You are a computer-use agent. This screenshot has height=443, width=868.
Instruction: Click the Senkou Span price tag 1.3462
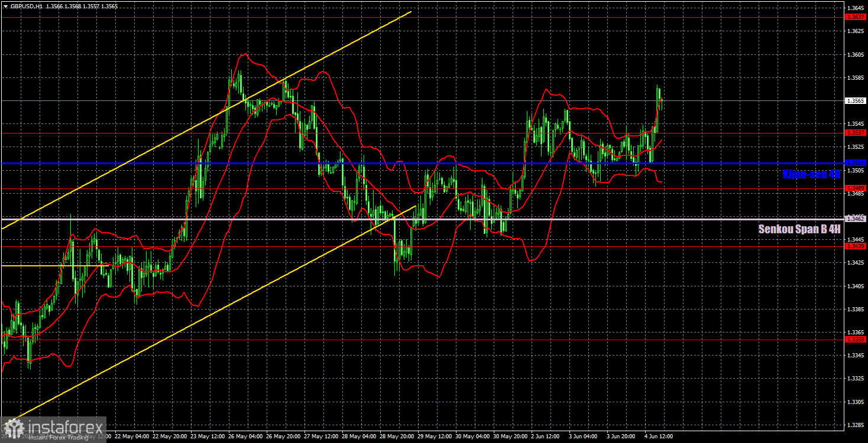[856, 219]
